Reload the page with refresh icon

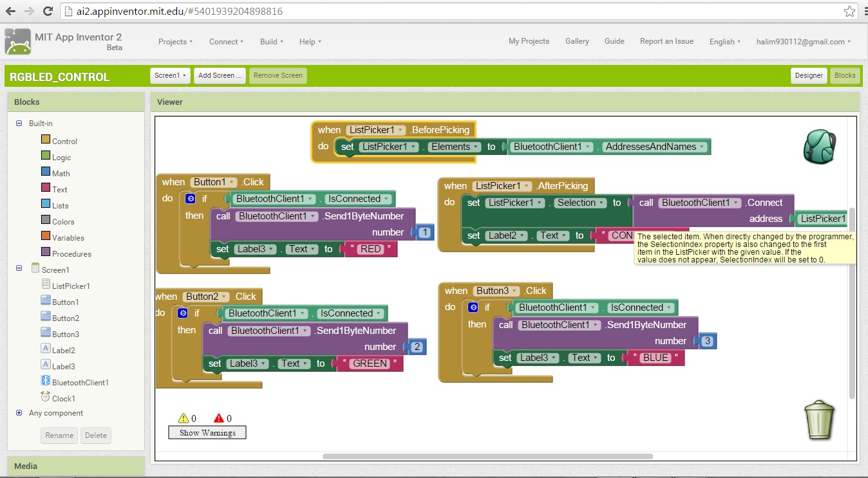48,11
